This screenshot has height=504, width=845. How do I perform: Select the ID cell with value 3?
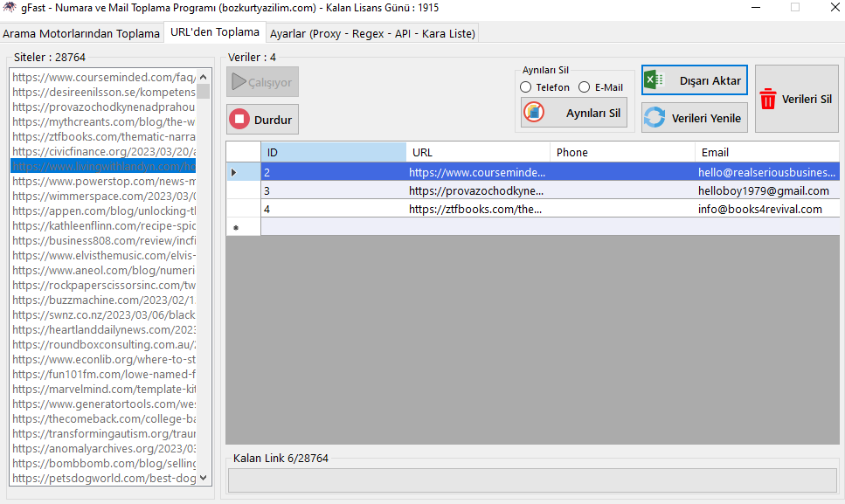point(334,190)
